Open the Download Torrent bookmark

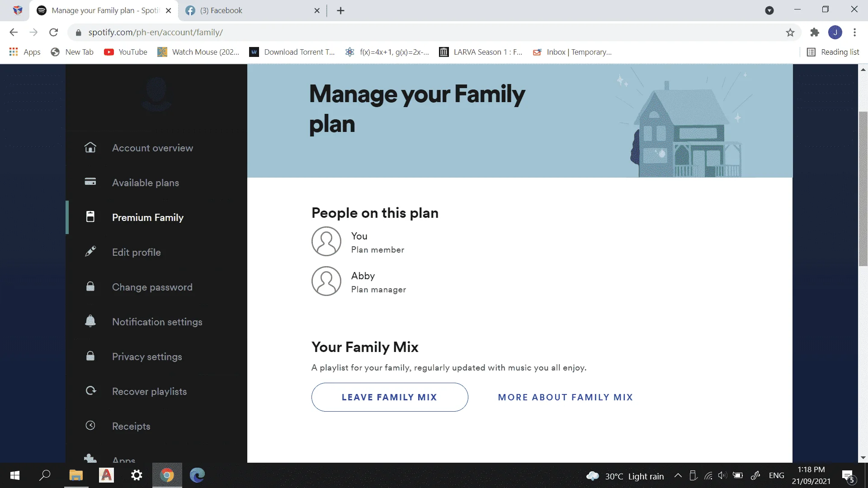pyautogui.click(x=292, y=52)
